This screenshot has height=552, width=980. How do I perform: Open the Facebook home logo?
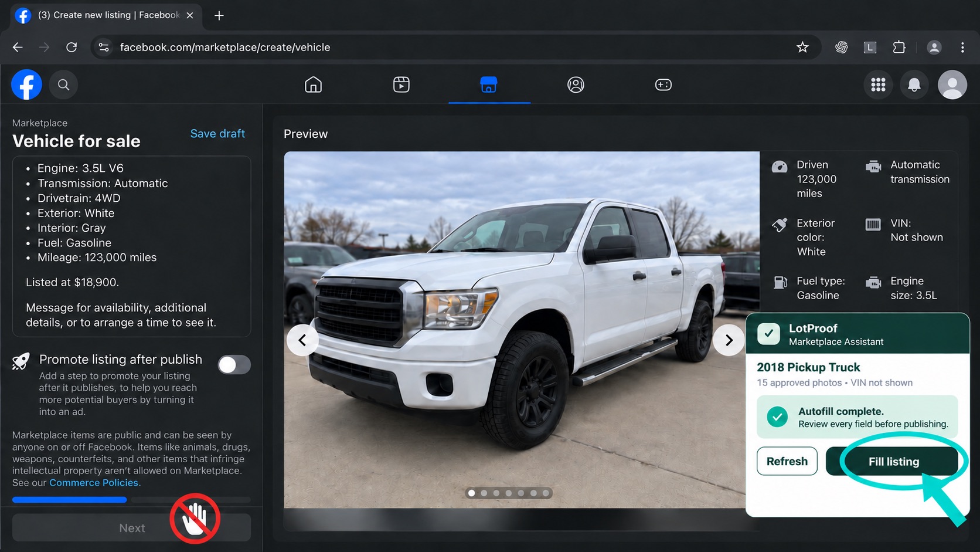tap(26, 84)
